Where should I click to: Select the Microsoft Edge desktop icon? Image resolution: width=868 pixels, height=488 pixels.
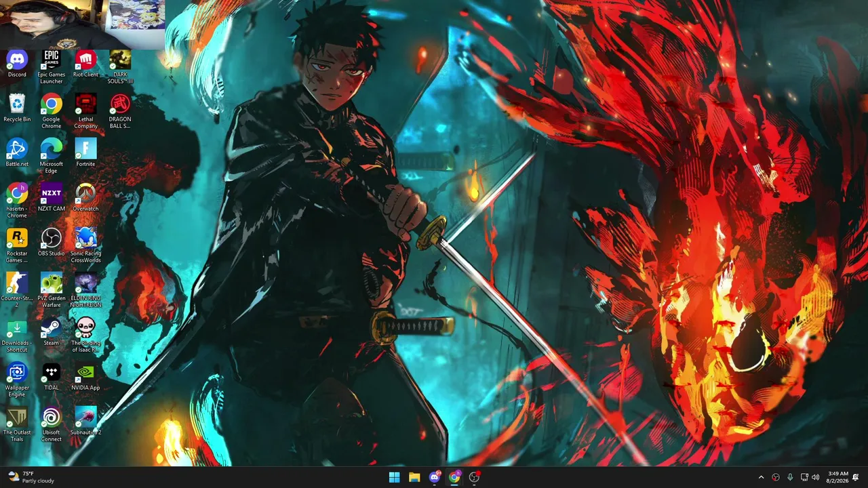pyautogui.click(x=51, y=157)
